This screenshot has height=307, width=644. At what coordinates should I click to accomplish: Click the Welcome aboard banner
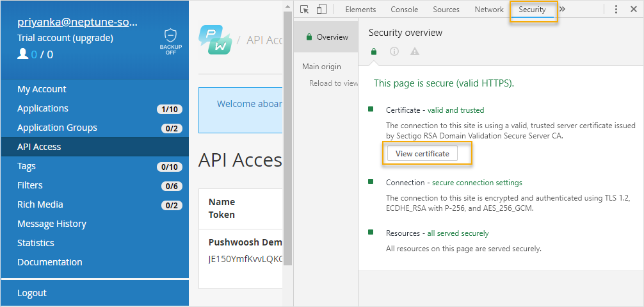pyautogui.click(x=241, y=110)
